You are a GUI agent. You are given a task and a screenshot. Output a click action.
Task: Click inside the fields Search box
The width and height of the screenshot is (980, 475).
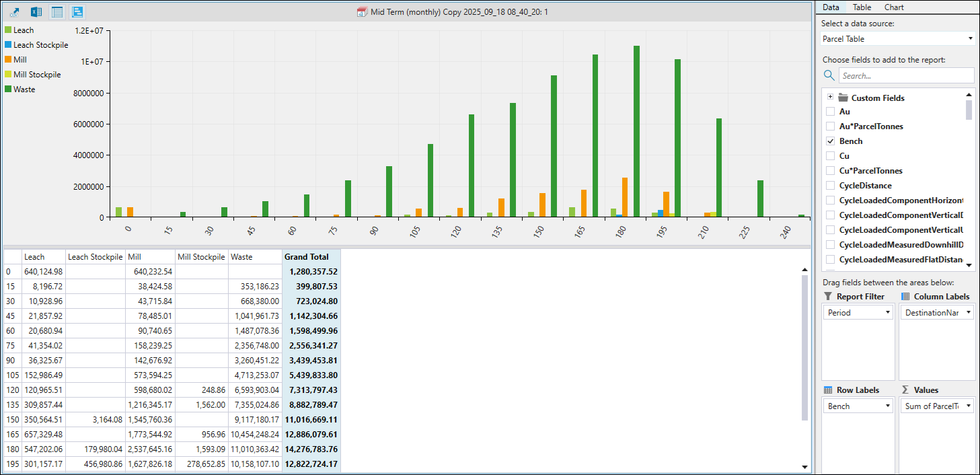pyautogui.click(x=907, y=76)
